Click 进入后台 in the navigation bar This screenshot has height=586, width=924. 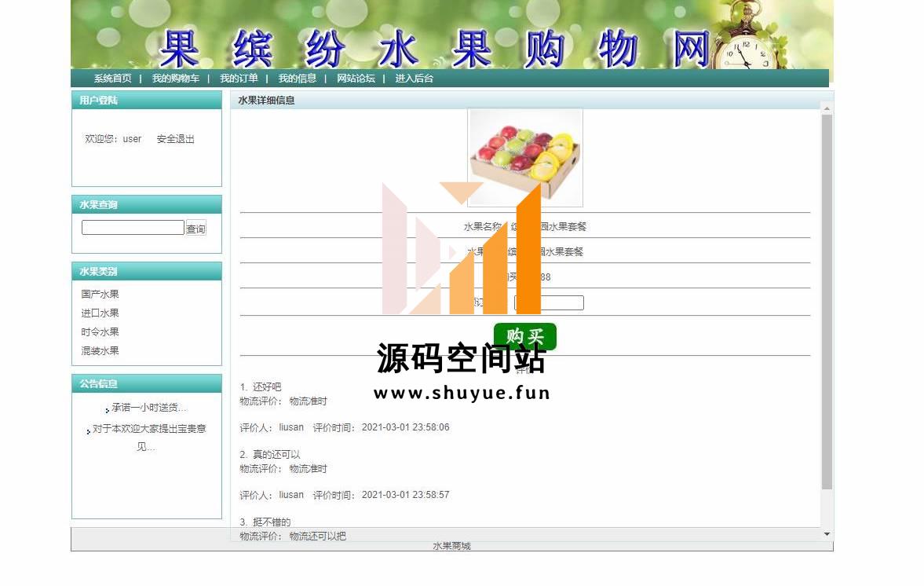click(415, 79)
